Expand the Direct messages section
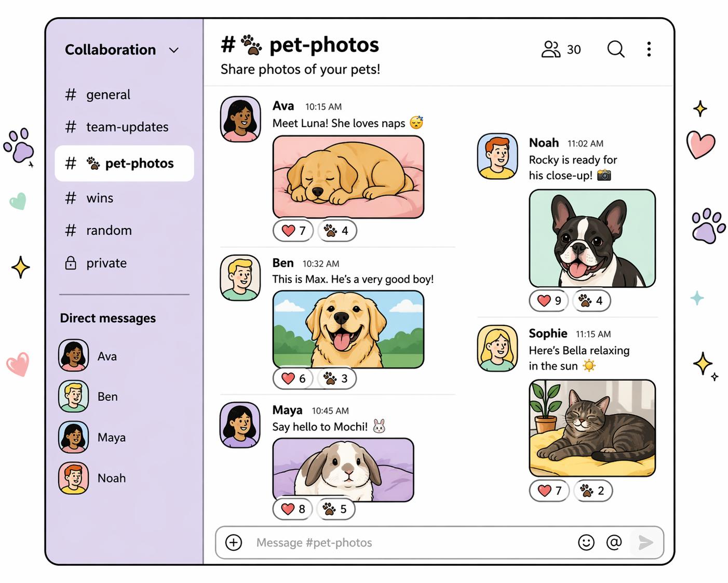This screenshot has height=583, width=728. [x=107, y=318]
